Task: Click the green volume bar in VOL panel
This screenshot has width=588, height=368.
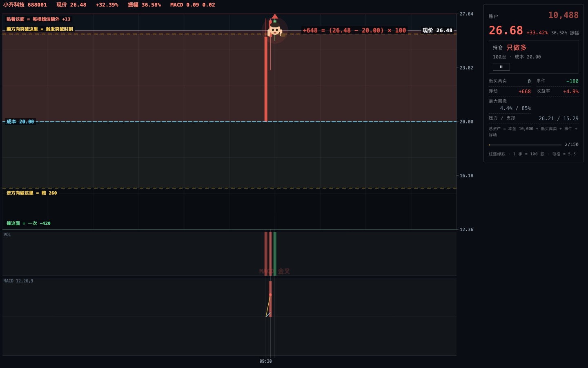Action: pos(275,254)
